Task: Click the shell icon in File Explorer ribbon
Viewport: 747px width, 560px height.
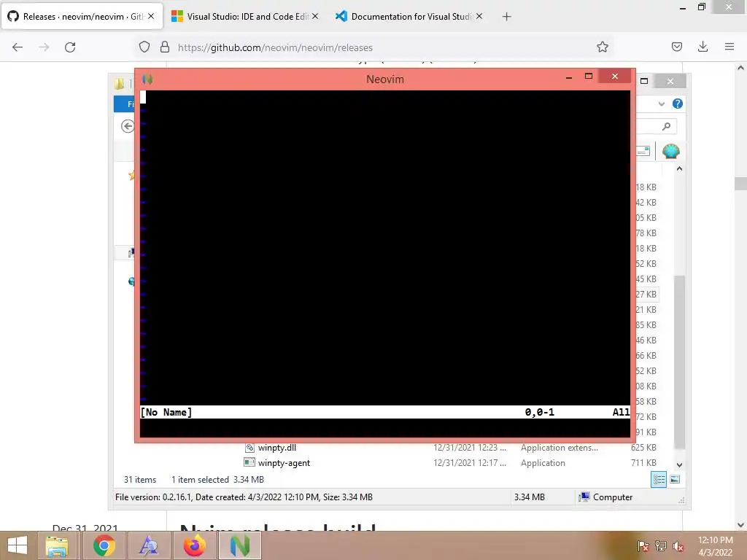Action: (671, 152)
